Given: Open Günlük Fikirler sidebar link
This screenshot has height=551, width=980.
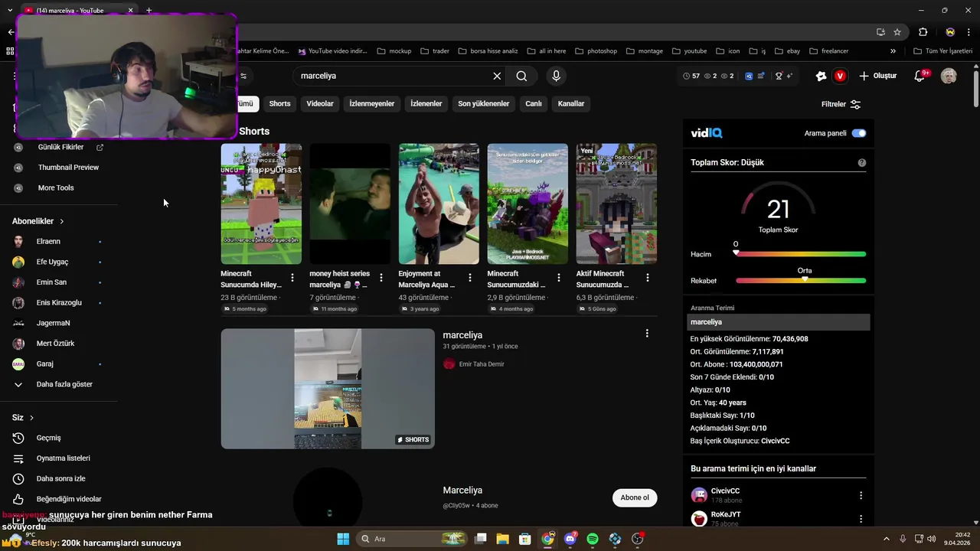Looking at the screenshot, I should click(x=59, y=147).
